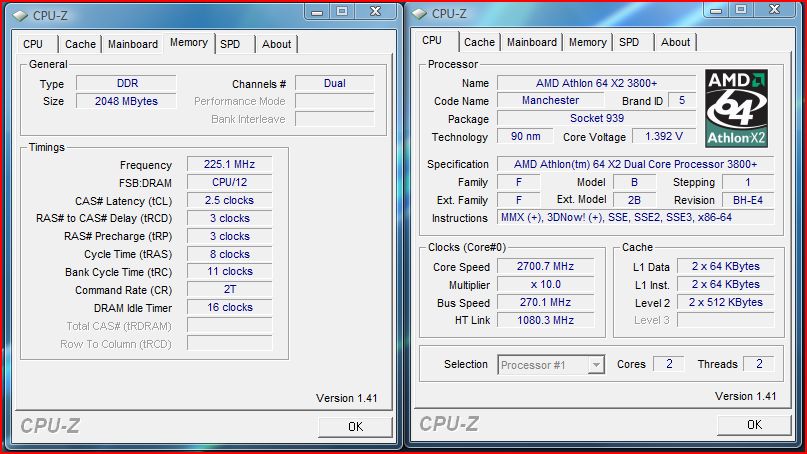
Task: Click the Size field showing 2048 MBytes
Action: coord(127,101)
